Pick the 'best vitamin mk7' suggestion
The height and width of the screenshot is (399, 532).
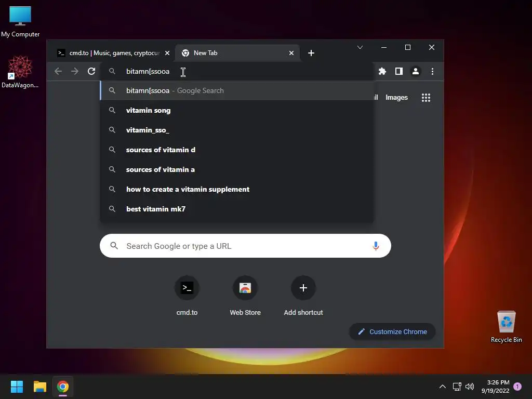pyautogui.click(x=237, y=209)
